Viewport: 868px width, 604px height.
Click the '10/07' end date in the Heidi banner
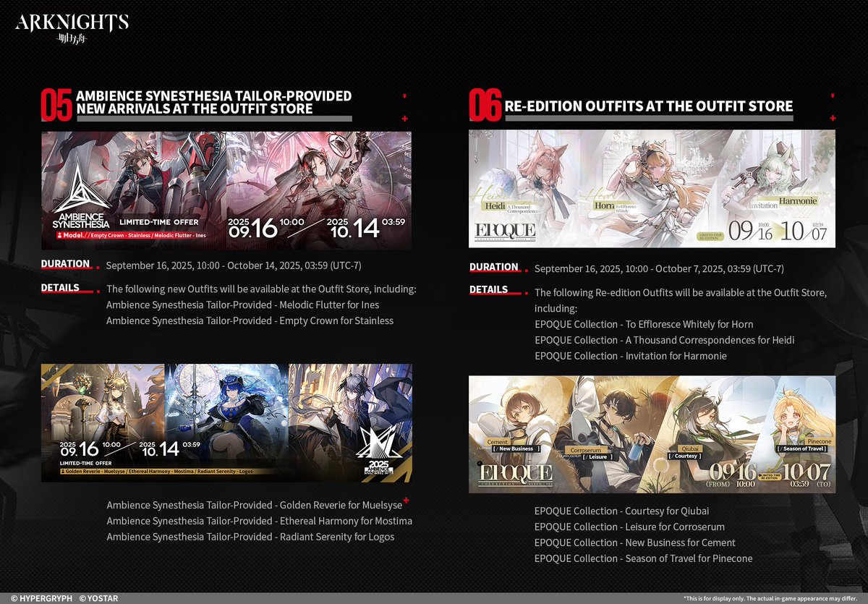pyautogui.click(x=802, y=231)
